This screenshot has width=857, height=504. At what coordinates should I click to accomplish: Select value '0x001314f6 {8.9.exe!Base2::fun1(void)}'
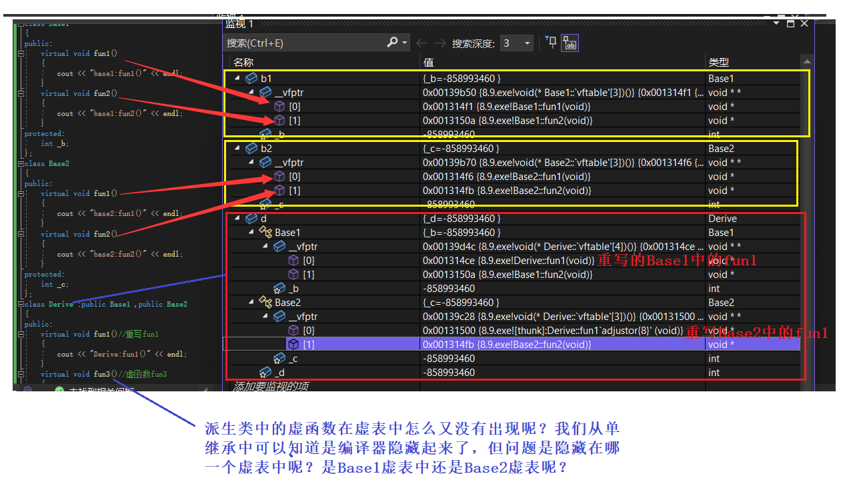click(507, 177)
